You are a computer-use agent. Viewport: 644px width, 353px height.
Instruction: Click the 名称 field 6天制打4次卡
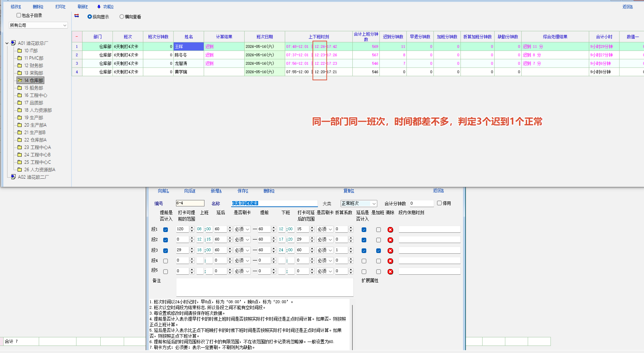(x=275, y=203)
